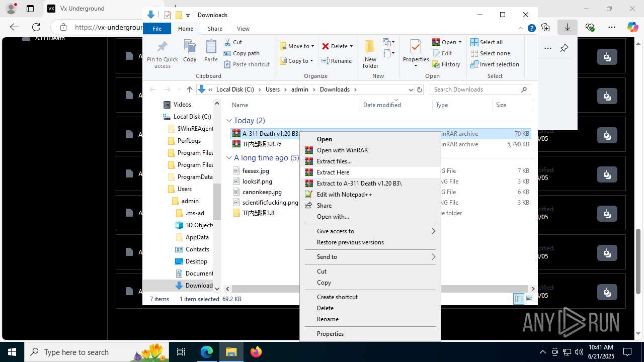
Task: Choose Extract Here in context menu
Action: pos(370,172)
